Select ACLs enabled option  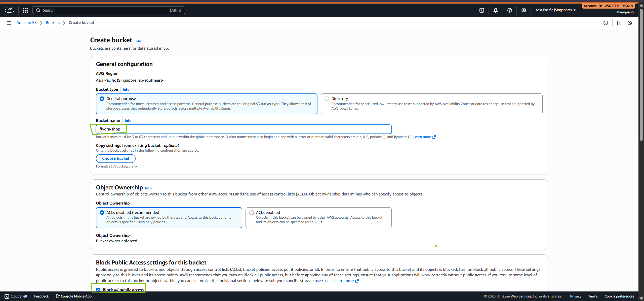[252, 213]
